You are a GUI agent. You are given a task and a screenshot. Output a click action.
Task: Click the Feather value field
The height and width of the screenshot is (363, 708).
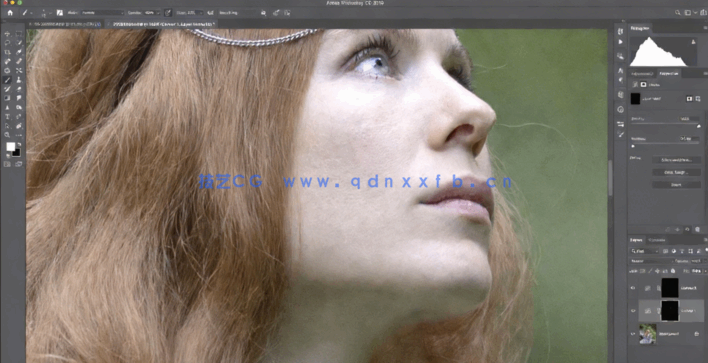[x=689, y=139]
